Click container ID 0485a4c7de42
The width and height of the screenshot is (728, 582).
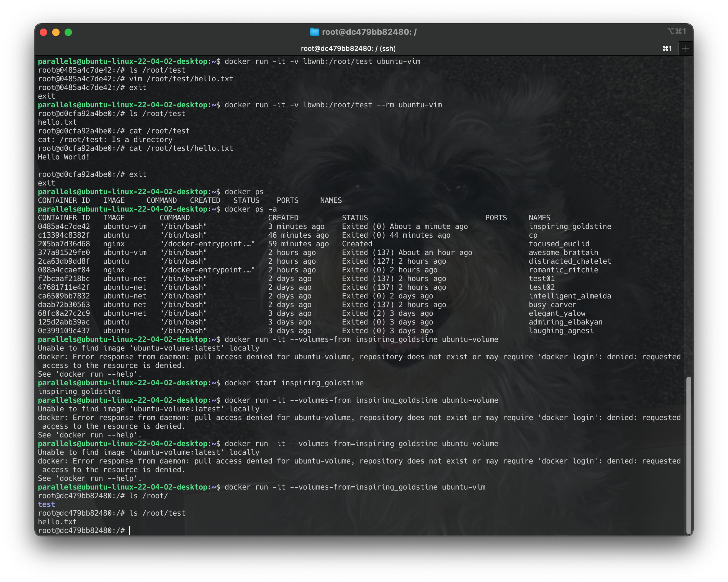coord(64,226)
